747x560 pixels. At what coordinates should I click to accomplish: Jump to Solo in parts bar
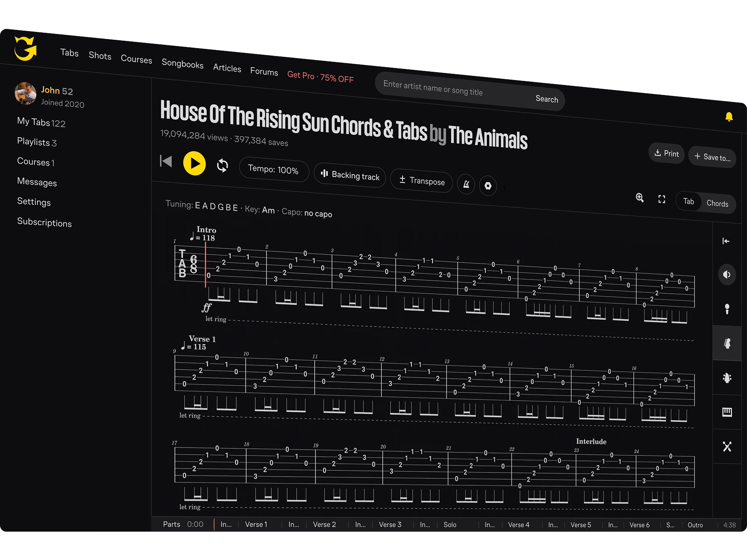pos(450,525)
